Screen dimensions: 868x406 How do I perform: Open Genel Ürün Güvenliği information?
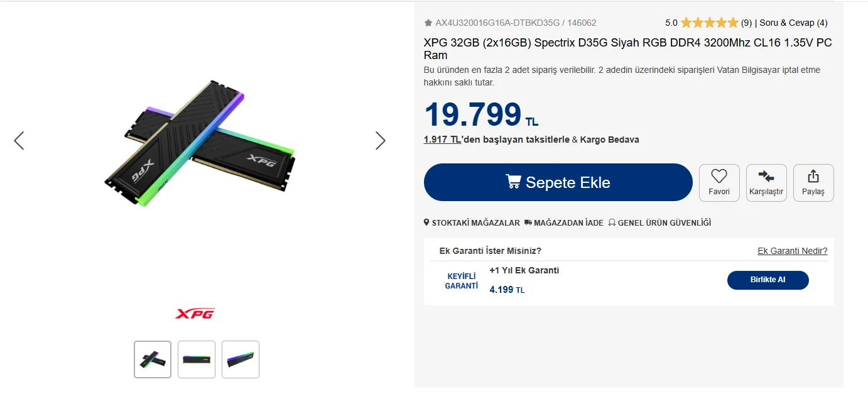click(659, 222)
